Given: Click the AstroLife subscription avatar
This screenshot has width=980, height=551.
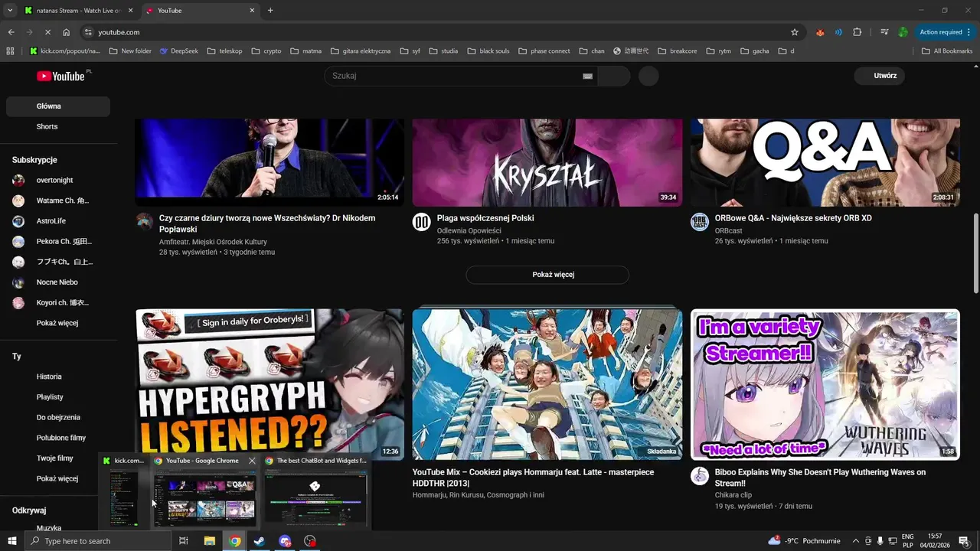Looking at the screenshot, I should [x=18, y=221].
